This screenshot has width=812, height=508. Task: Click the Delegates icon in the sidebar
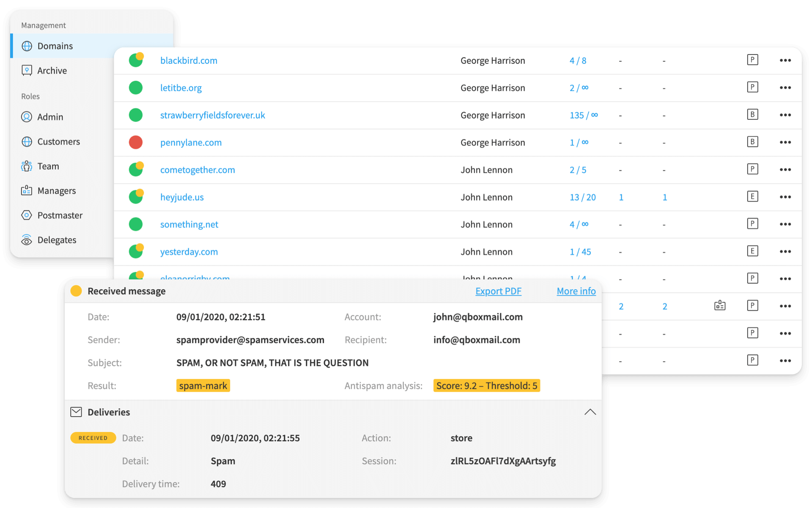pyautogui.click(x=27, y=240)
